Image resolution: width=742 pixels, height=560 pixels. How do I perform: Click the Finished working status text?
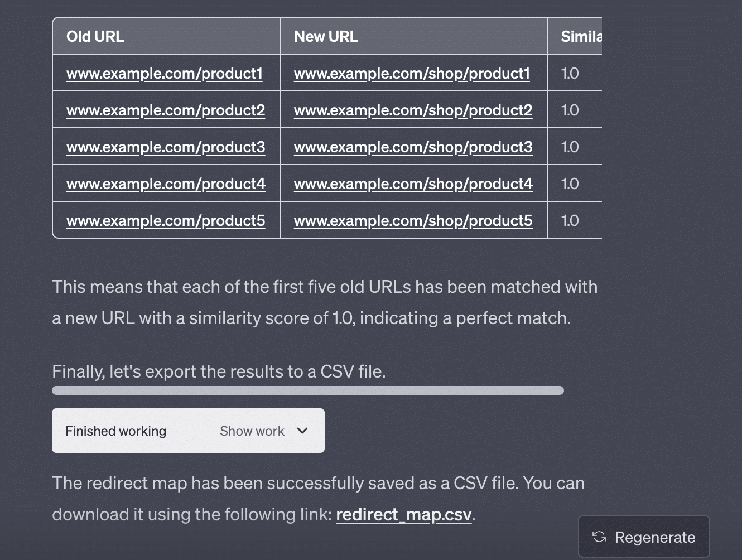115,431
